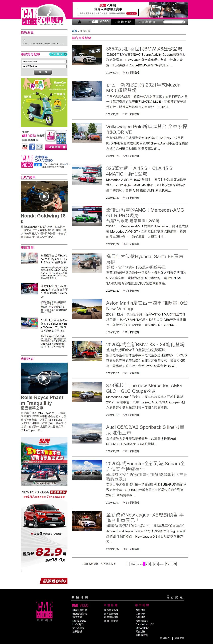The image size is (213, 644).
Task: Open Mercedes-AMG GLC Coupé article title
Action: (144, 388)
